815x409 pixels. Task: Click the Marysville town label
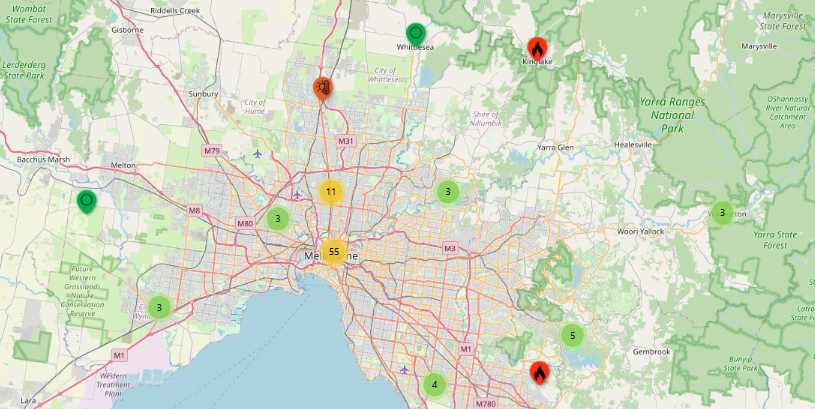pyautogui.click(x=759, y=46)
